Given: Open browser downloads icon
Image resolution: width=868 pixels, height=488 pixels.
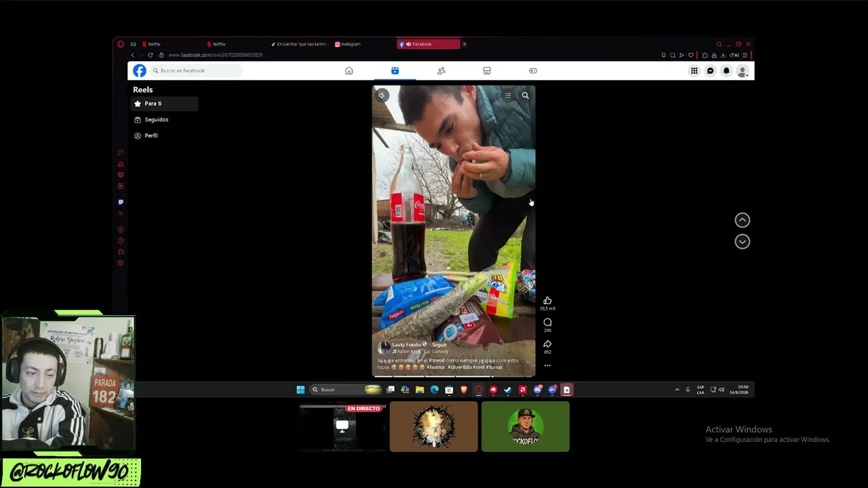Looking at the screenshot, I should pyautogui.click(x=722, y=55).
